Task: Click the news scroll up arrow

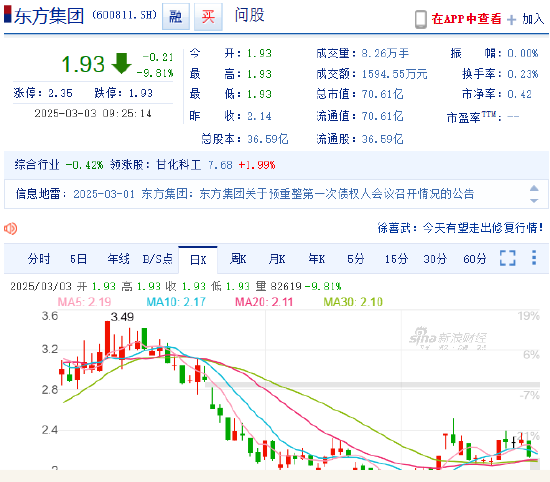Action: (534, 188)
